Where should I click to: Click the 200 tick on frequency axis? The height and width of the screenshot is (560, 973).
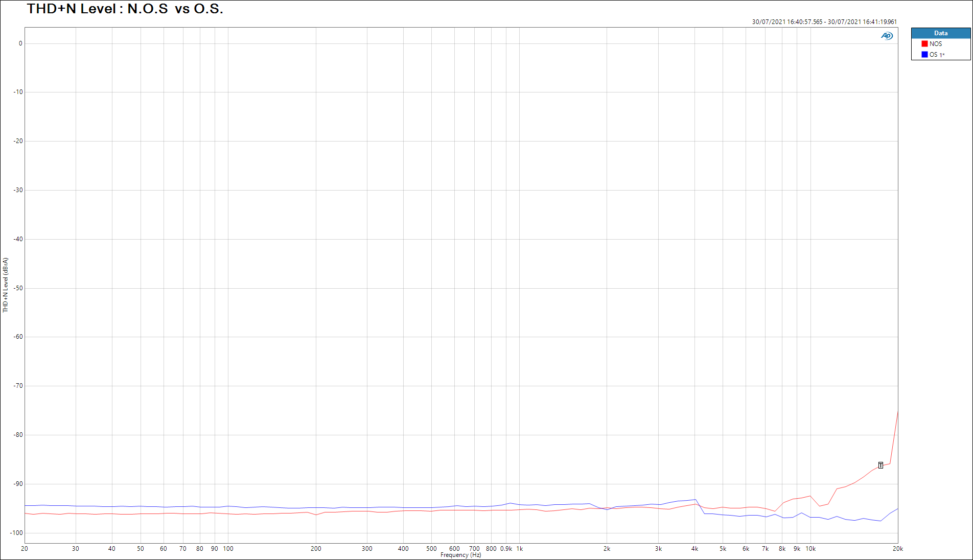click(316, 549)
